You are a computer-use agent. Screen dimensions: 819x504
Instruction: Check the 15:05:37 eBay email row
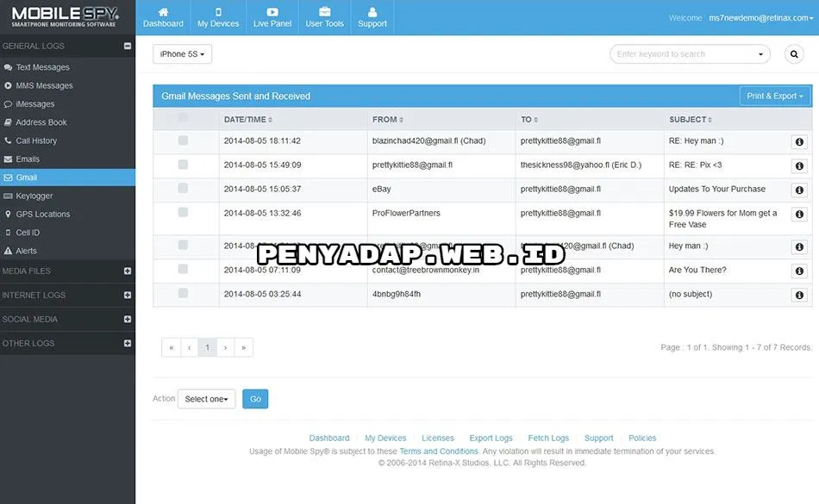point(183,188)
